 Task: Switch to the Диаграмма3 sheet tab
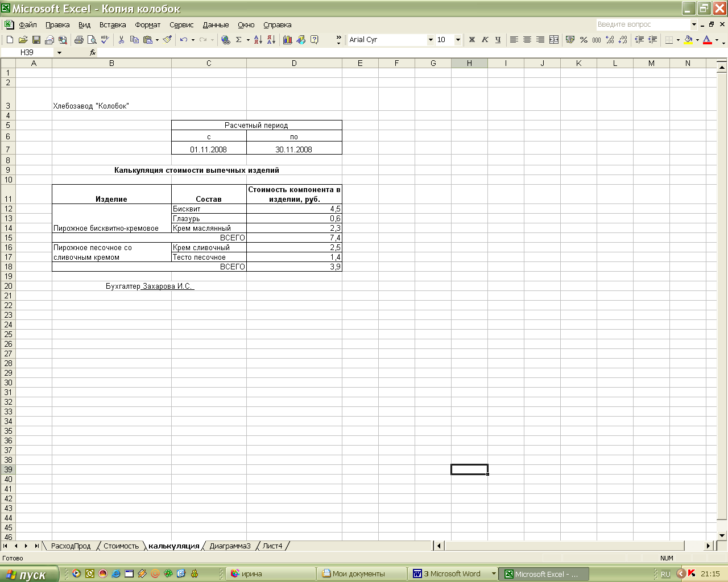230,546
